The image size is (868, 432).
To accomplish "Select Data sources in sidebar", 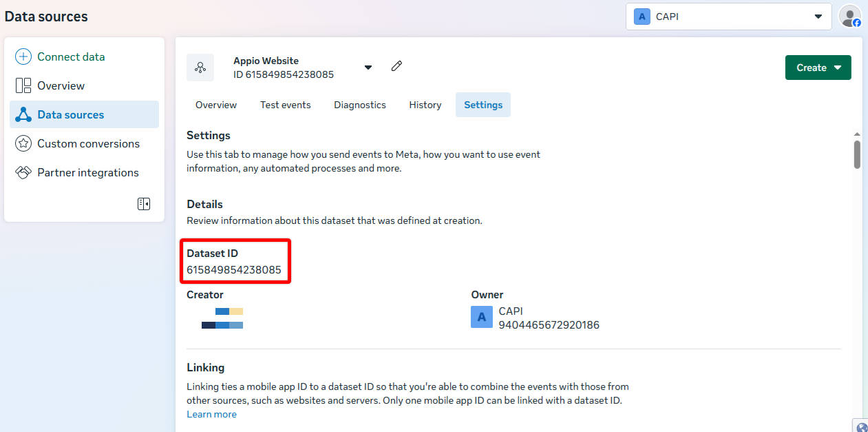I will click(x=84, y=114).
